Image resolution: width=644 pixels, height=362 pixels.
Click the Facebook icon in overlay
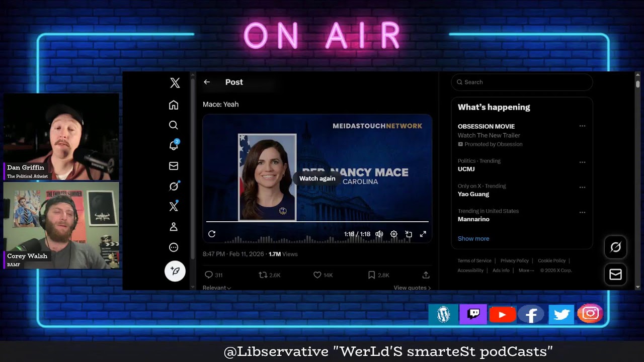(531, 315)
